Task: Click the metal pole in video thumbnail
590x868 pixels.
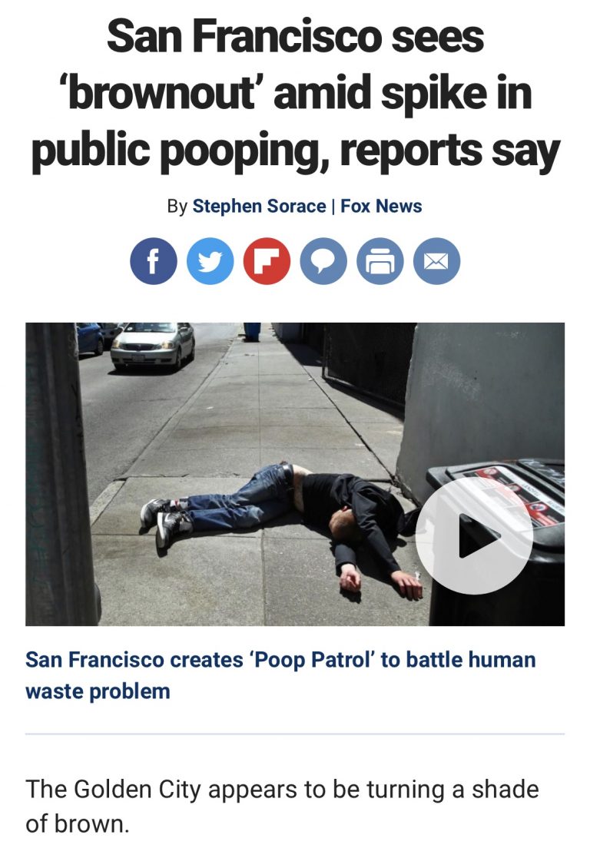Action: [60, 475]
